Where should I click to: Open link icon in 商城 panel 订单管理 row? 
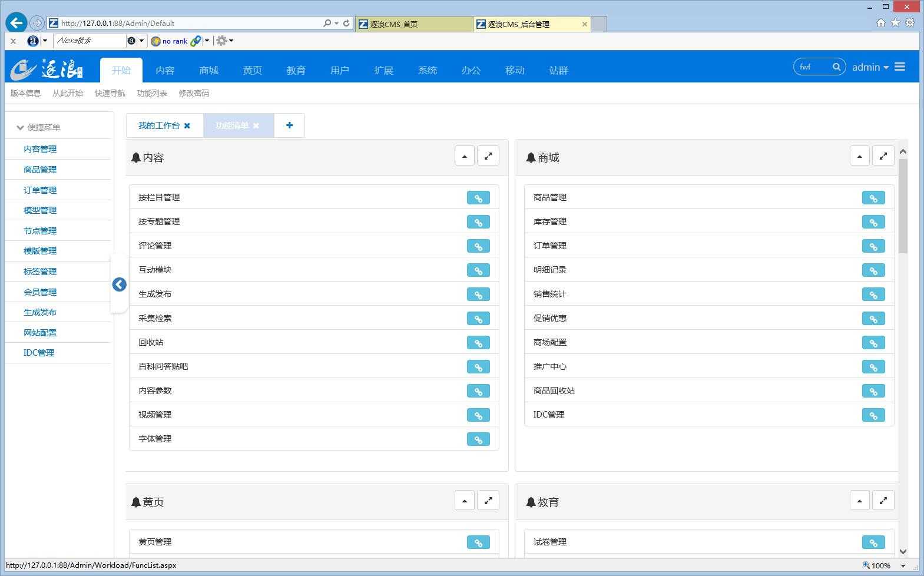pyautogui.click(x=873, y=246)
